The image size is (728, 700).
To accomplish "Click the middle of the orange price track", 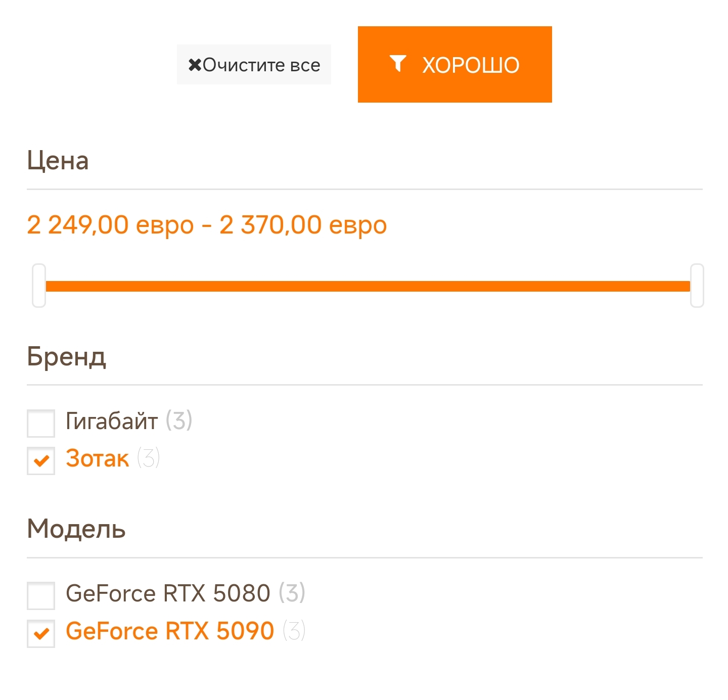I will point(368,287).
